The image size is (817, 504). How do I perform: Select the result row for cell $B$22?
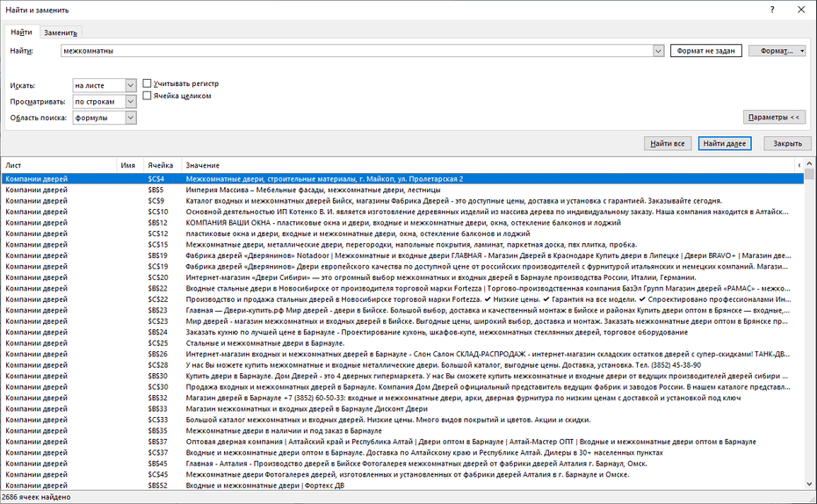click(x=402, y=288)
